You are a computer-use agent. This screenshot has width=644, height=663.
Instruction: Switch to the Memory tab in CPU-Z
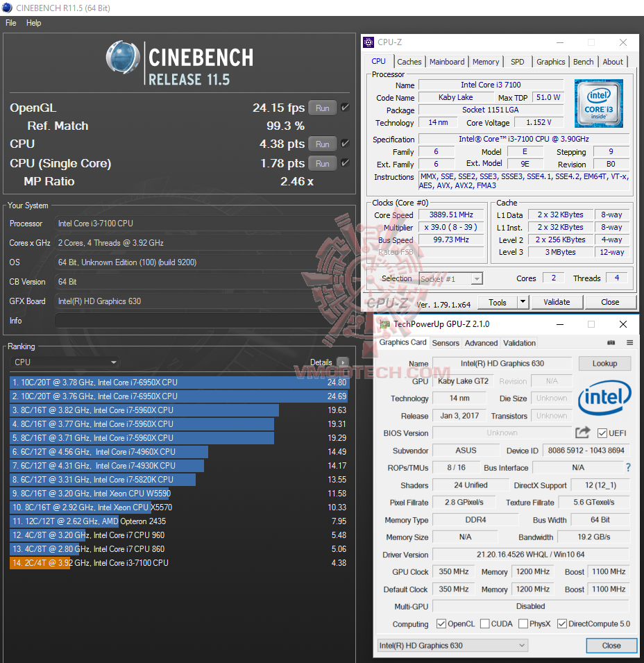pos(486,62)
